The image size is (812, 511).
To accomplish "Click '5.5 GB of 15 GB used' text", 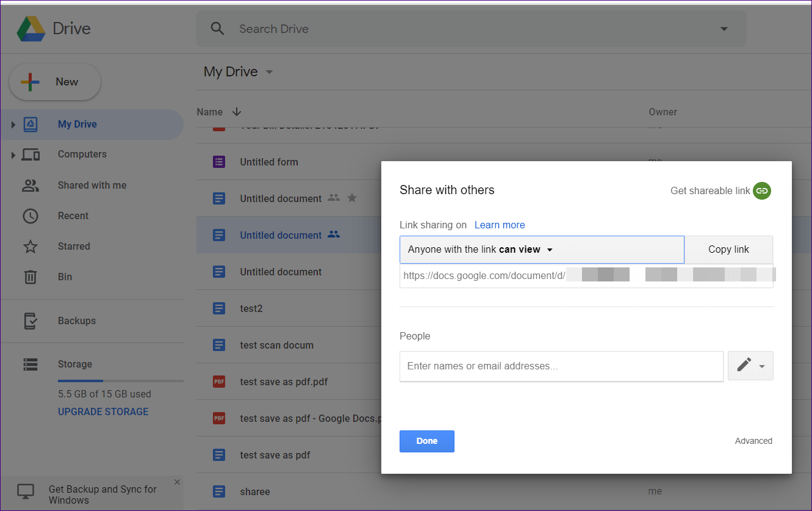I will (104, 394).
